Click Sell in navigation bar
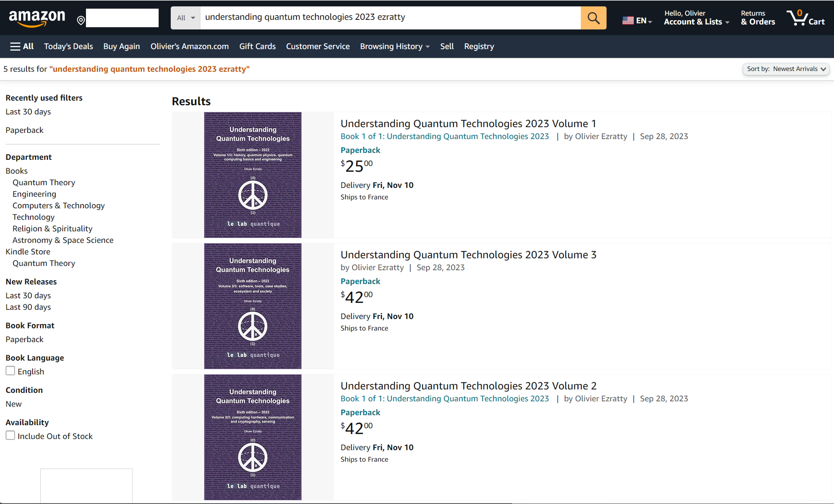 coord(447,46)
